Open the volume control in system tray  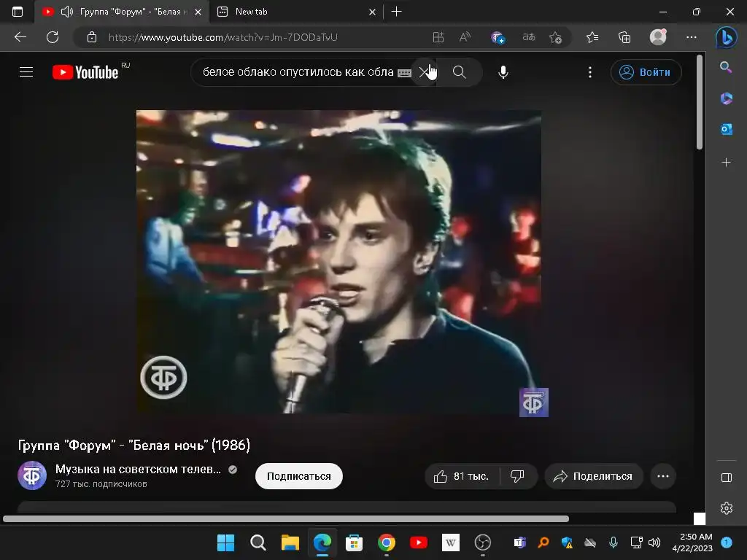[654, 542]
